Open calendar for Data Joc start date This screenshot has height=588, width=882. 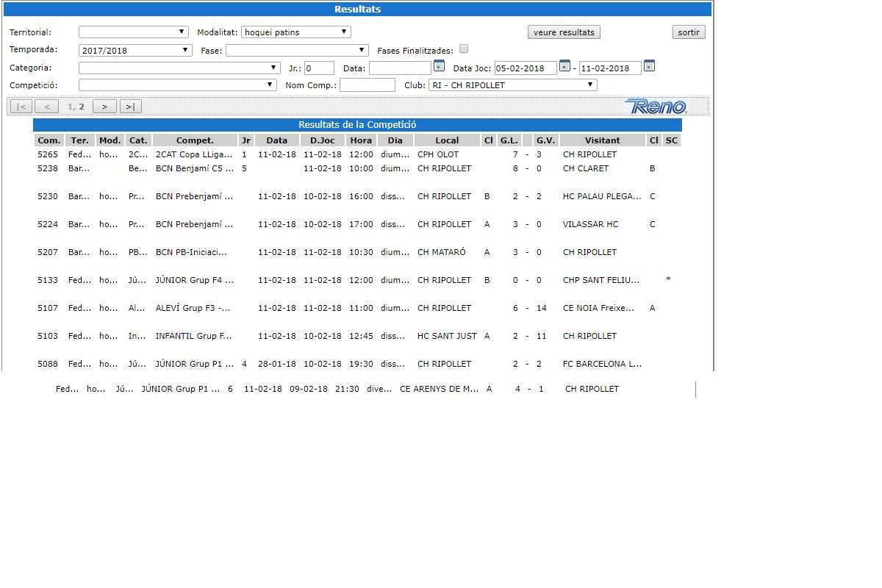(564, 66)
